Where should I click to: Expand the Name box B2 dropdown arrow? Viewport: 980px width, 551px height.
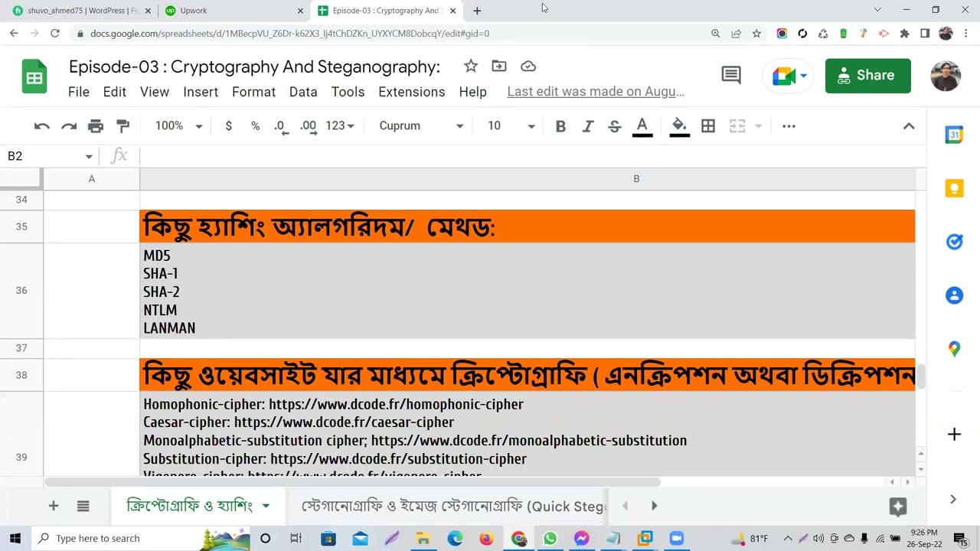(89, 156)
